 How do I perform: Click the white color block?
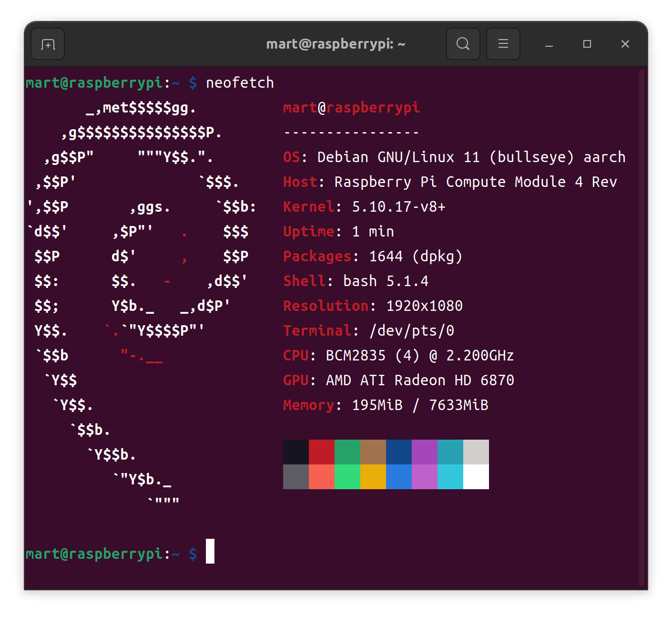[476, 477]
